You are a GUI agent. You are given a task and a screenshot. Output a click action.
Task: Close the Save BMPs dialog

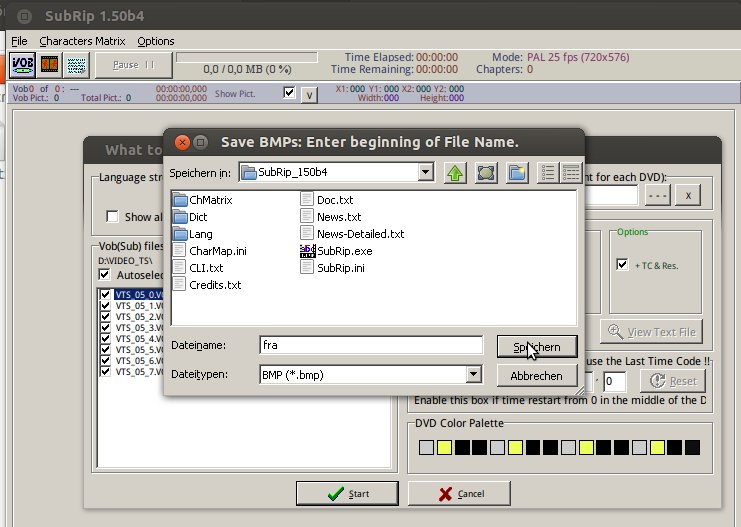[182, 142]
